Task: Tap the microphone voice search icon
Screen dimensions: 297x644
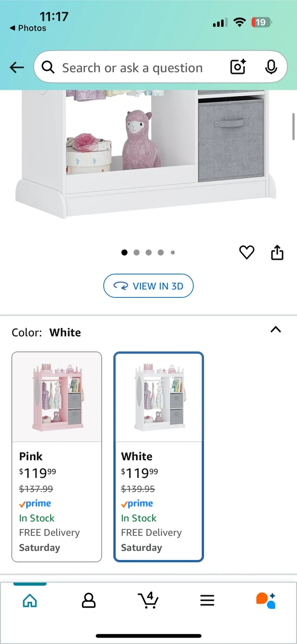Action: coord(271,67)
